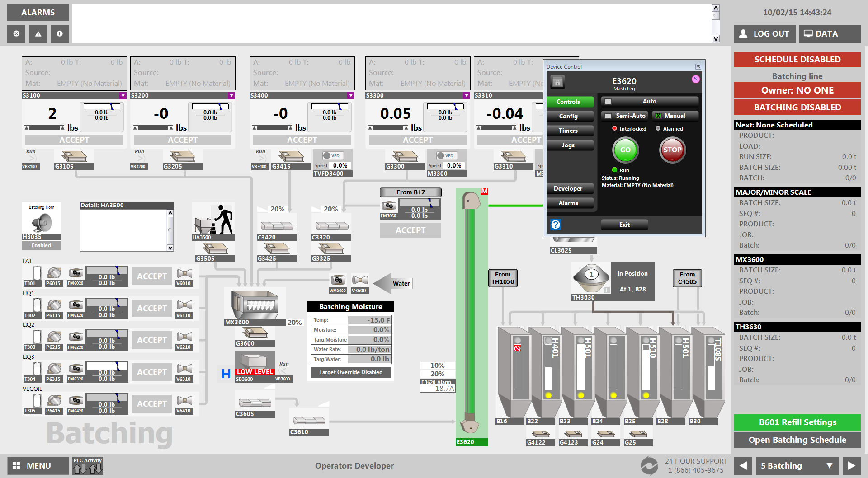Select conveyor C3610 icon
The width and height of the screenshot is (868, 478).
(309, 420)
